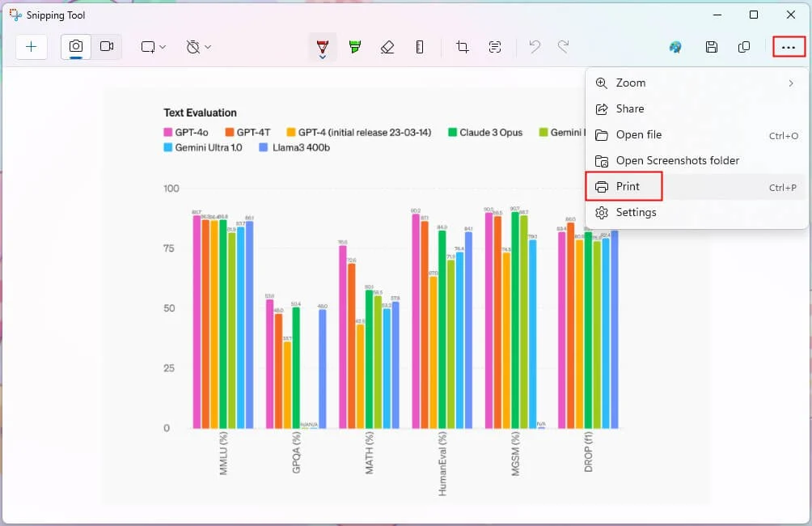Choose Print from the menu
This screenshot has width=812, height=526.
(696, 187)
